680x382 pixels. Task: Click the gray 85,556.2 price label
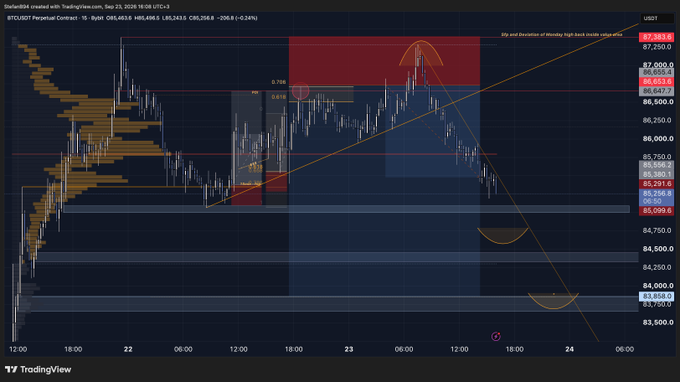pyautogui.click(x=657, y=165)
